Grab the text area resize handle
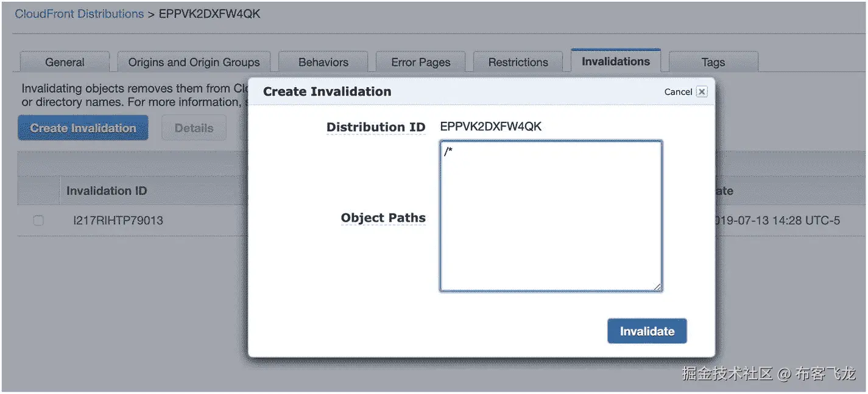This screenshot has height=394, width=868. pos(657,287)
